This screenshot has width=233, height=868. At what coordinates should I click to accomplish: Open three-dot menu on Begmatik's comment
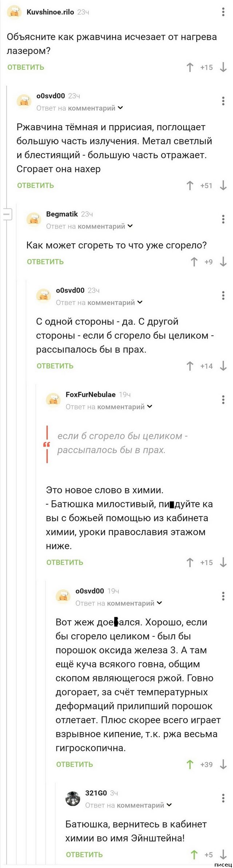coord(223,219)
